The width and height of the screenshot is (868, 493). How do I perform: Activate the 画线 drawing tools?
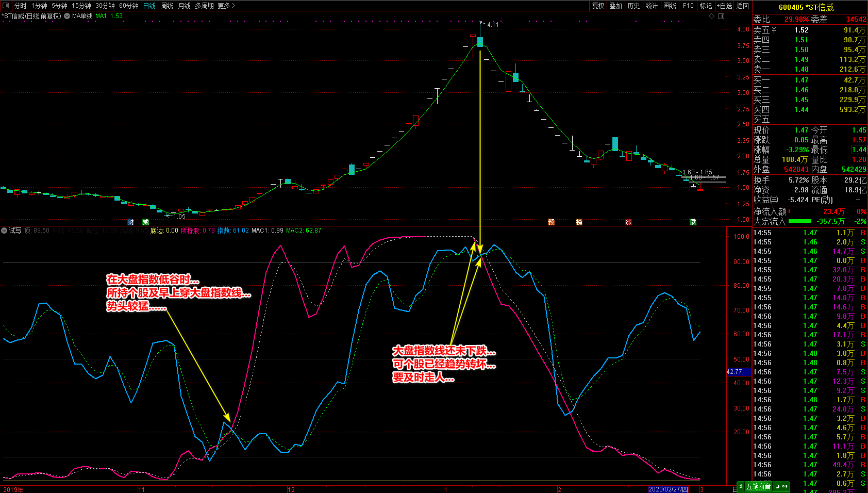(670, 6)
